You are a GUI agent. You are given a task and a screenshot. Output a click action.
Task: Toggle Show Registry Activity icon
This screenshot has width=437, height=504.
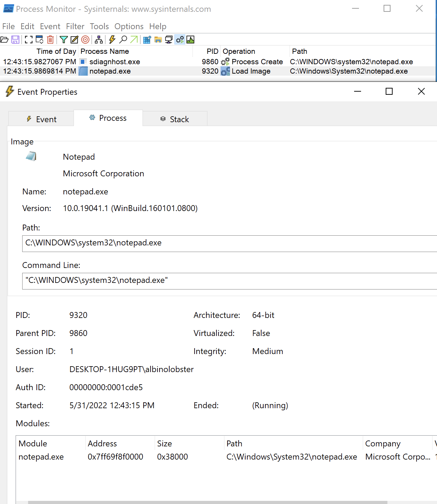(147, 40)
